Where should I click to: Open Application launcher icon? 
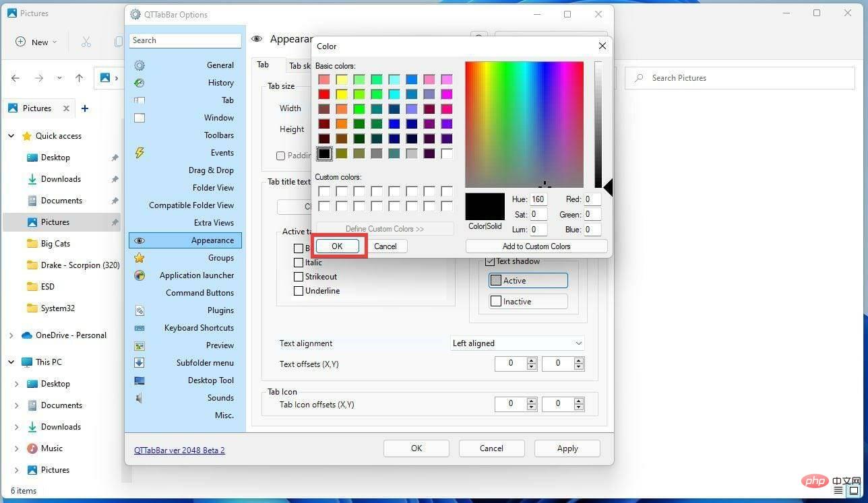click(139, 275)
